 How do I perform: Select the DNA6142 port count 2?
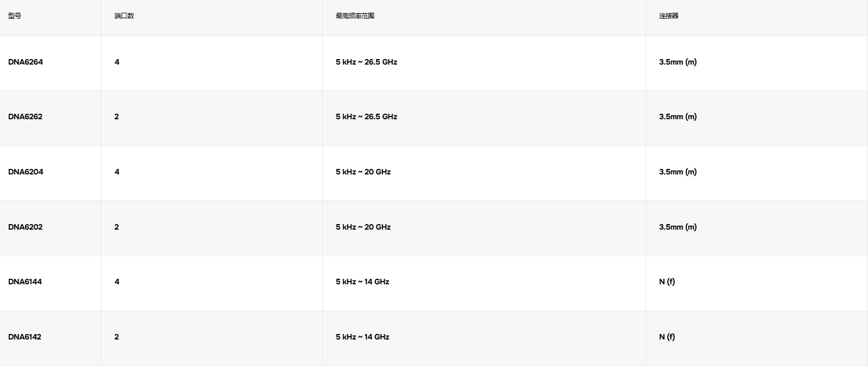tap(116, 337)
